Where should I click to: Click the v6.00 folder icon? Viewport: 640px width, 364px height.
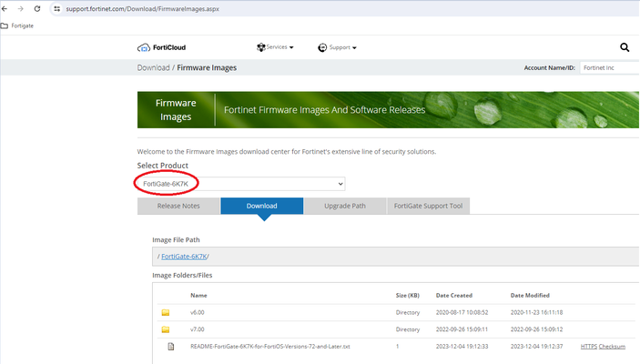166,312
